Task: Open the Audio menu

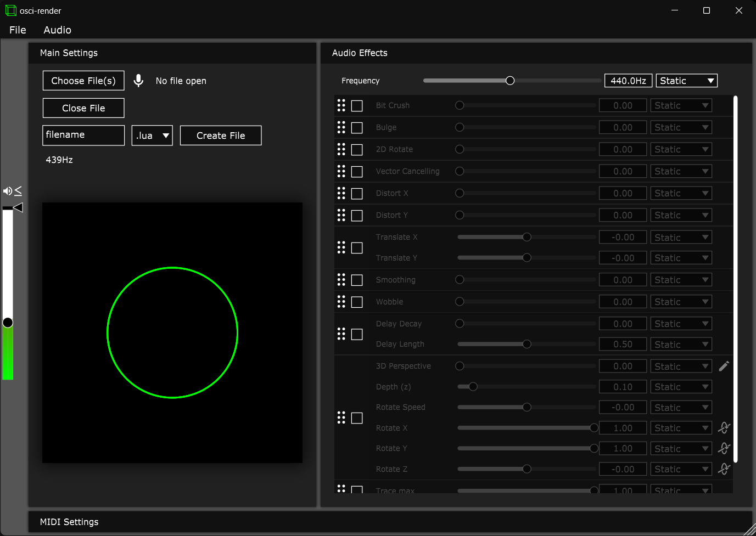Action: point(57,30)
